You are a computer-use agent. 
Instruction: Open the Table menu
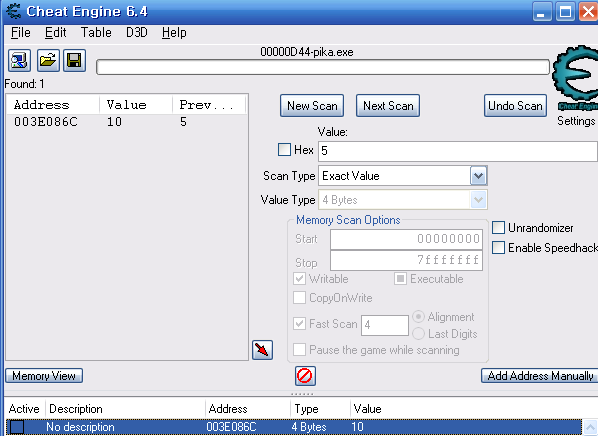96,33
